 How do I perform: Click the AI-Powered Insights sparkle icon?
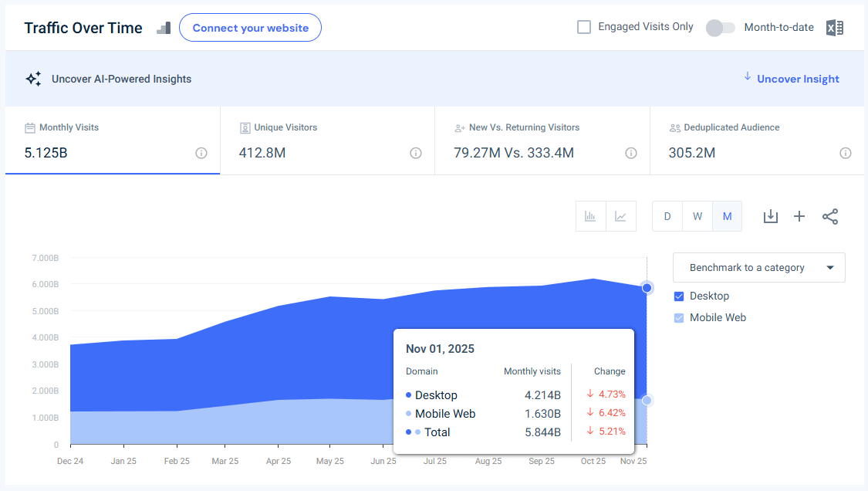click(32, 78)
